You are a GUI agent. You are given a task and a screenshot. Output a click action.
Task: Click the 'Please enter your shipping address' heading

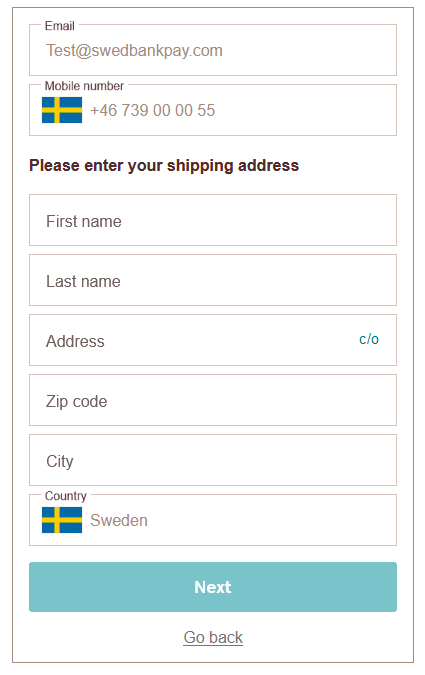point(164,165)
